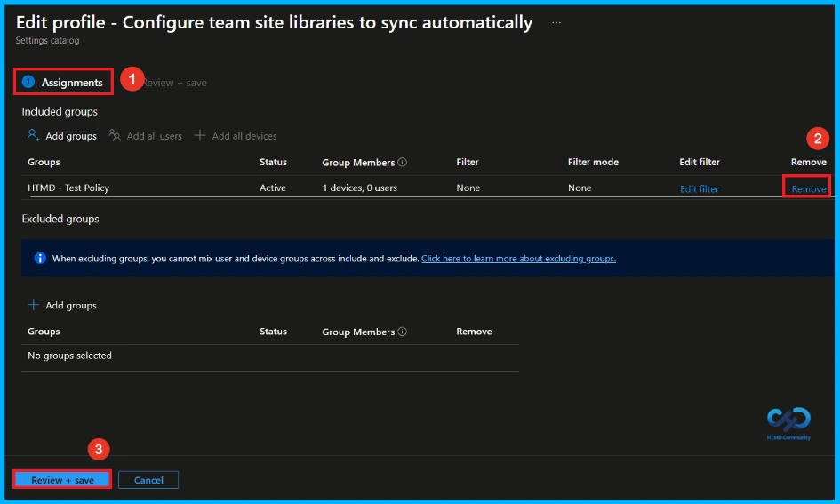Click the Filter mode column header
This screenshot has height=504, width=840.
pos(593,163)
